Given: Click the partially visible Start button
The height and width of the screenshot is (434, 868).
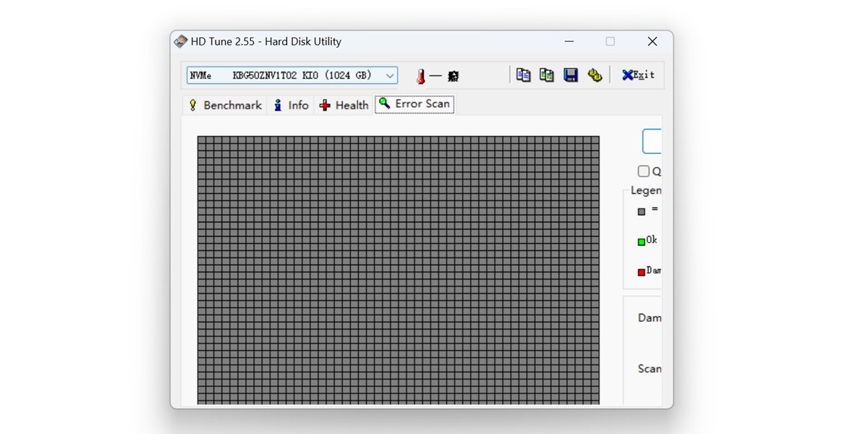Looking at the screenshot, I should (652, 141).
